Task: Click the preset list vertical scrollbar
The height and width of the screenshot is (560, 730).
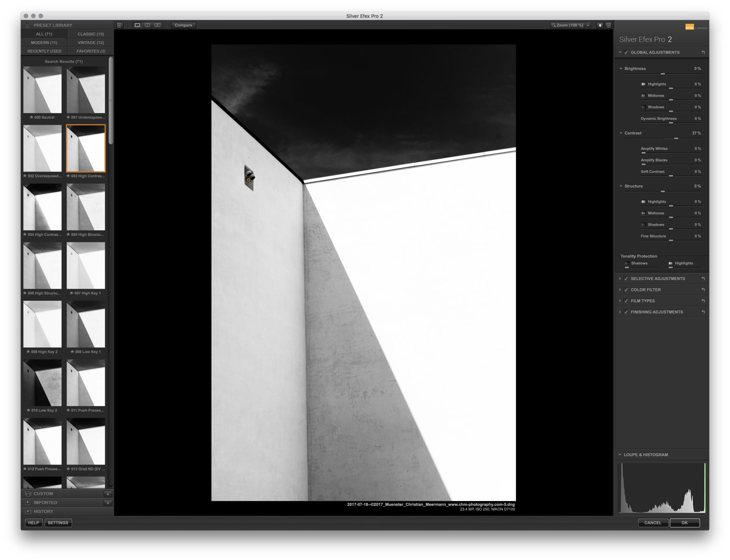Action: 111,101
